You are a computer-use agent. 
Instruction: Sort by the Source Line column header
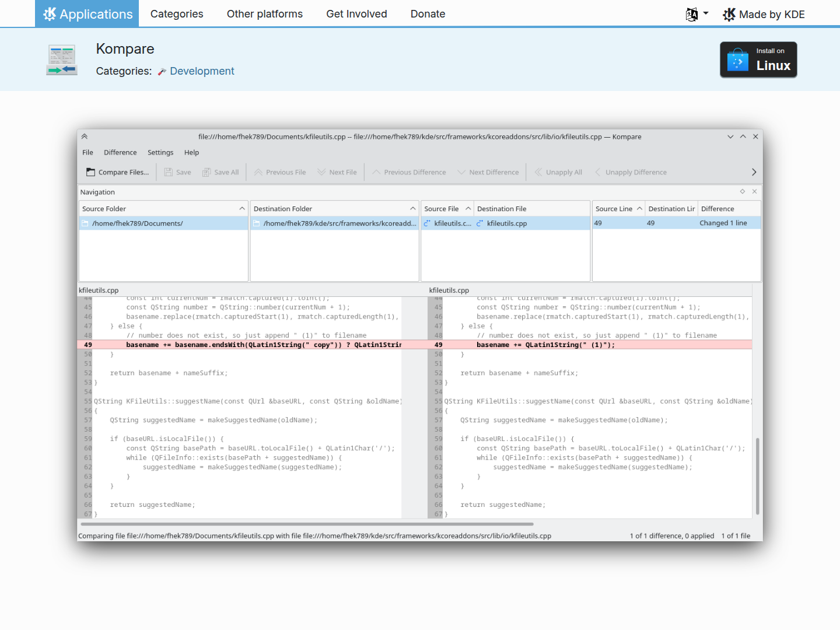tap(618, 209)
